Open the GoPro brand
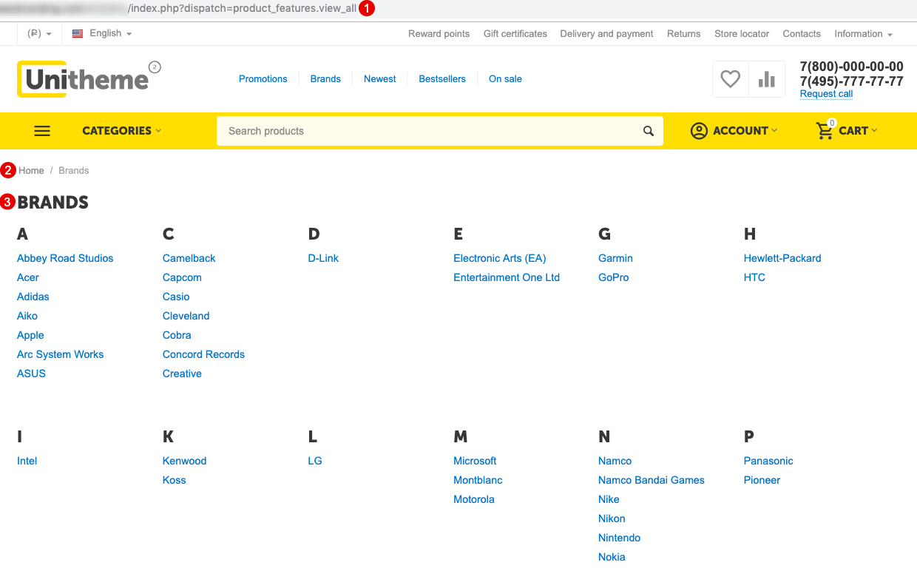 coord(614,277)
